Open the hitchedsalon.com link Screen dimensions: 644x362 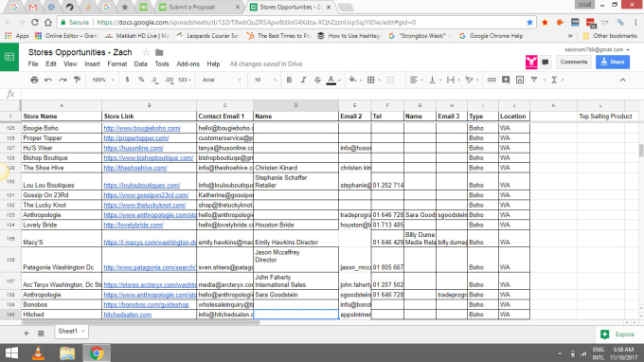pos(127,315)
